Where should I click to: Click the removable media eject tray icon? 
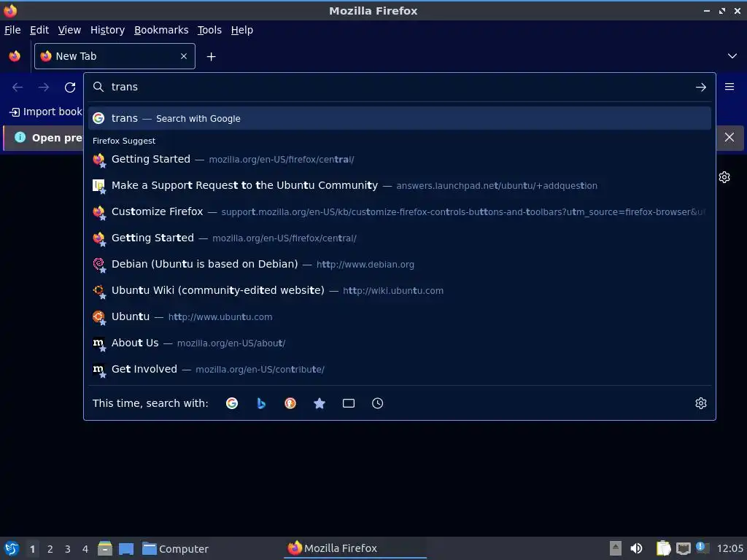point(616,548)
